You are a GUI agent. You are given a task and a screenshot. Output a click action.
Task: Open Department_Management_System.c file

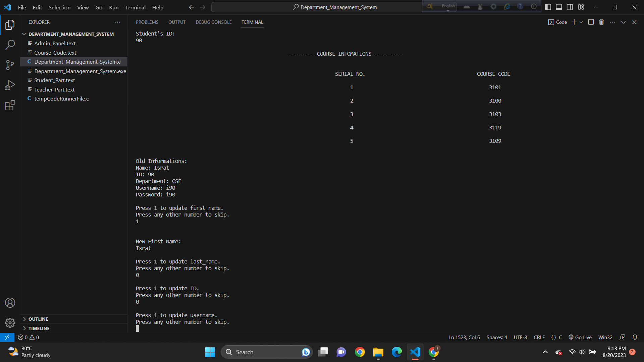(x=77, y=62)
